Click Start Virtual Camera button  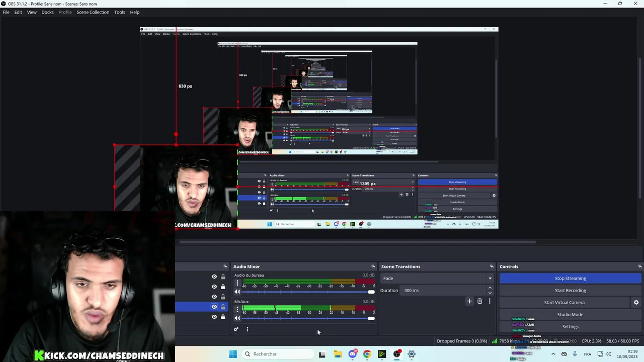point(564,302)
